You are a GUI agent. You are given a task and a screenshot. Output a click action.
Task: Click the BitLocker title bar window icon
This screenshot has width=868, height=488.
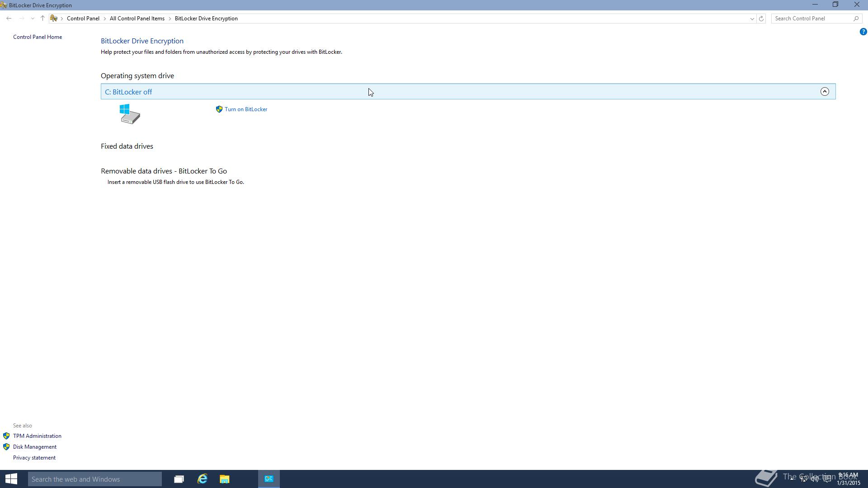tap(4, 5)
